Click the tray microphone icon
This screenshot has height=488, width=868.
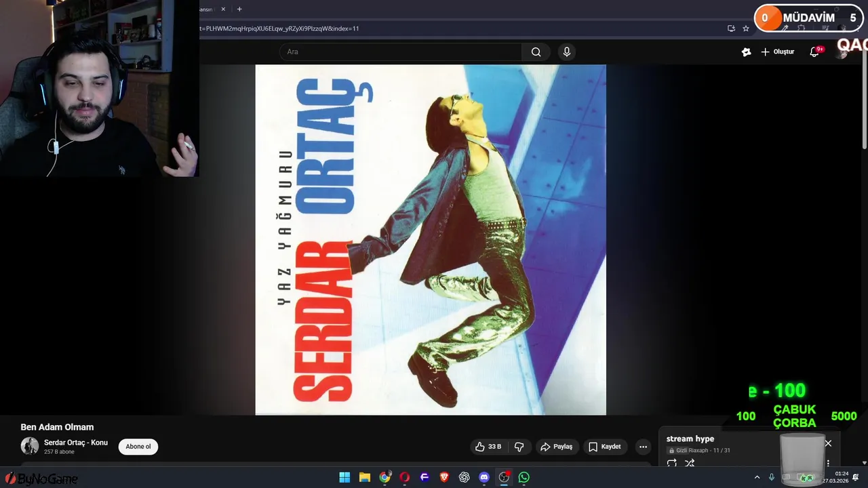coord(772,477)
